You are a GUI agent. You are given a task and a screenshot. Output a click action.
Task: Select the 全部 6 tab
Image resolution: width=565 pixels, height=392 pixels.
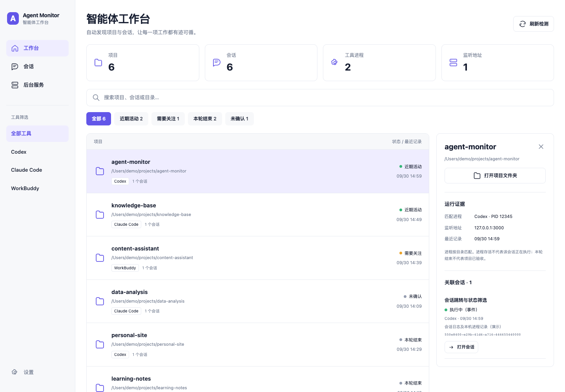coord(98,119)
